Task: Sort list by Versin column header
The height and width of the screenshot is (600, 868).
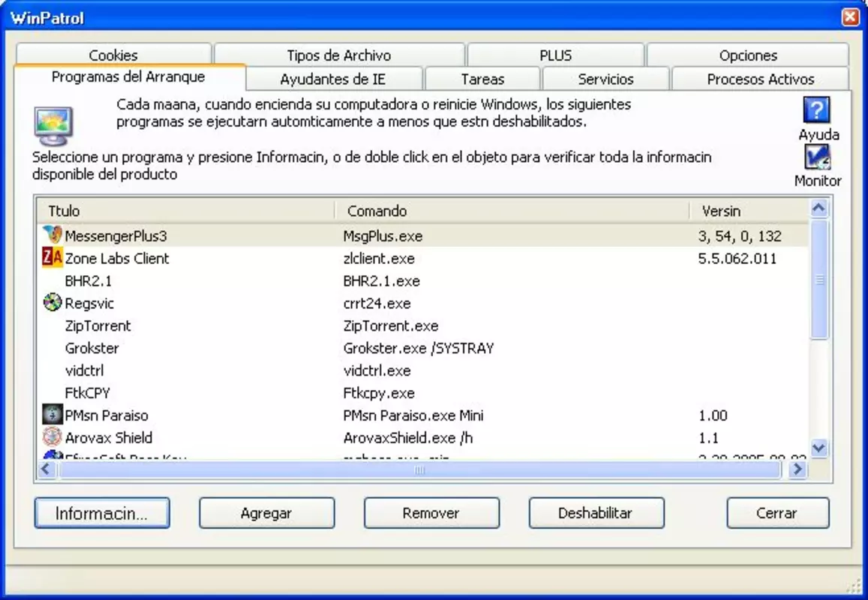Action: point(749,211)
